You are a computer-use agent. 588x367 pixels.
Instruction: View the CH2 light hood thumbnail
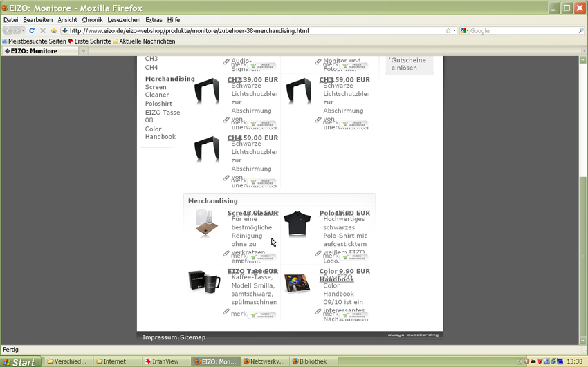click(x=207, y=91)
